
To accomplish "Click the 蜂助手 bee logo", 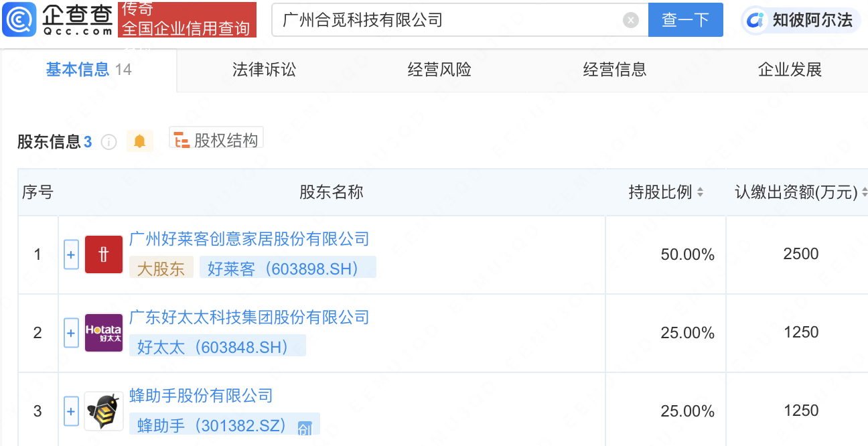I will (104, 411).
